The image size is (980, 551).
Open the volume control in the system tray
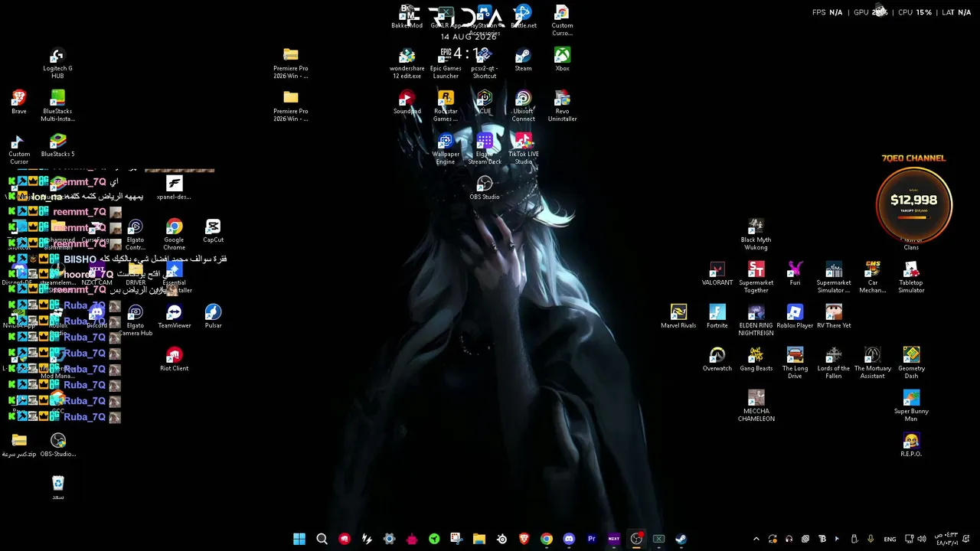(x=923, y=539)
